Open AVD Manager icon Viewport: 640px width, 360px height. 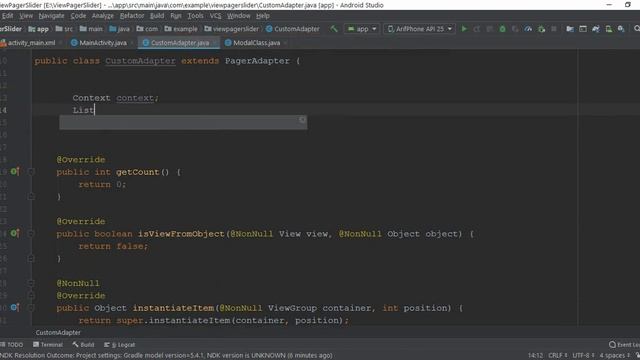click(x=609, y=29)
